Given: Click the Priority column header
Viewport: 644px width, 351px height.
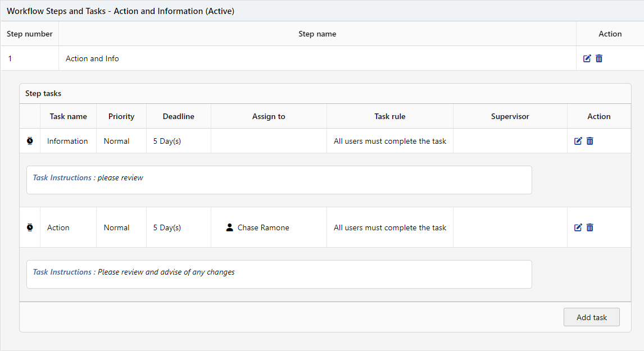Looking at the screenshot, I should (x=121, y=116).
